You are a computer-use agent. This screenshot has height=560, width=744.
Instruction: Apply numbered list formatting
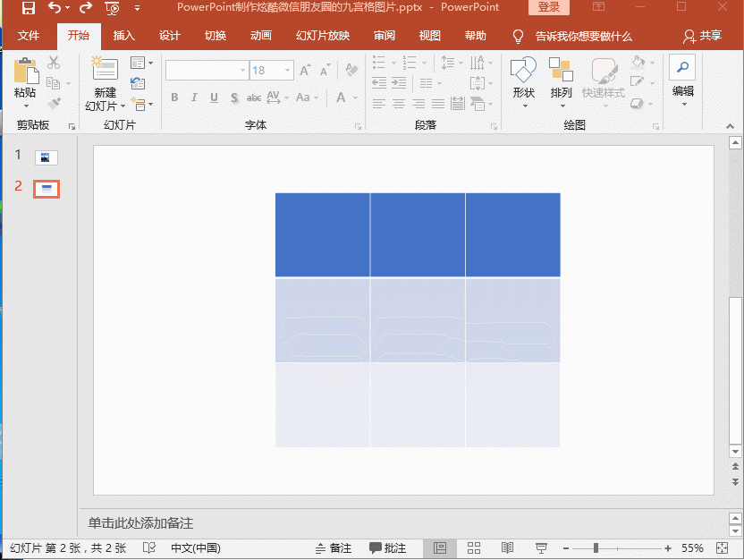[x=410, y=62]
